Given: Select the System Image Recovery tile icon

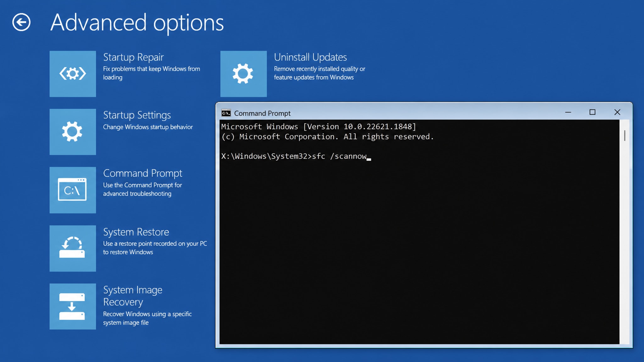Looking at the screenshot, I should (x=73, y=306).
